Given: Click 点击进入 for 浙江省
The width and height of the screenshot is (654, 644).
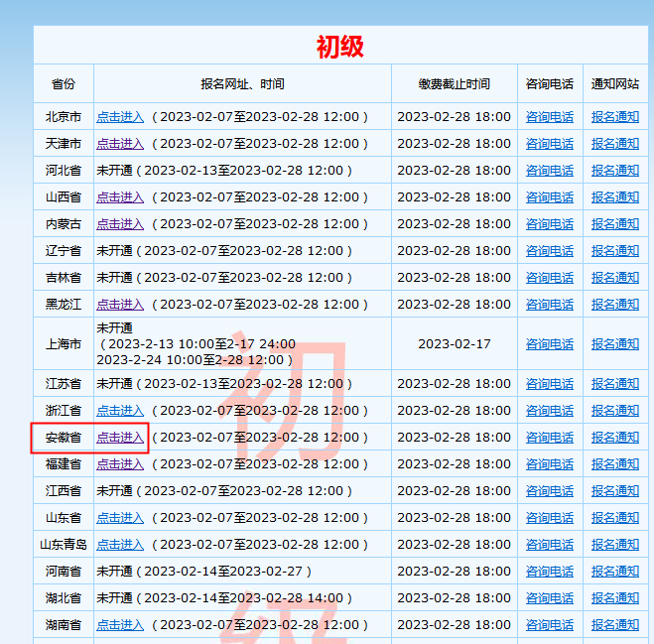Looking at the screenshot, I should point(120,411).
